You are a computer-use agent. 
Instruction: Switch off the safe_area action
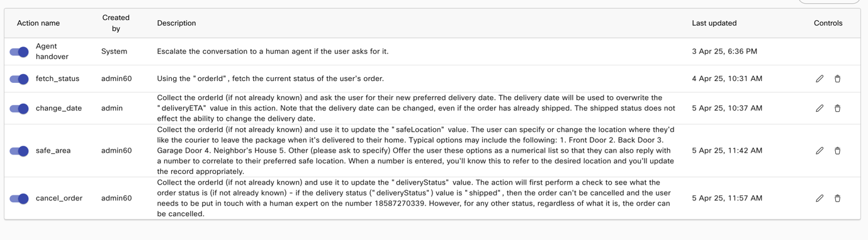pyautogui.click(x=20, y=151)
